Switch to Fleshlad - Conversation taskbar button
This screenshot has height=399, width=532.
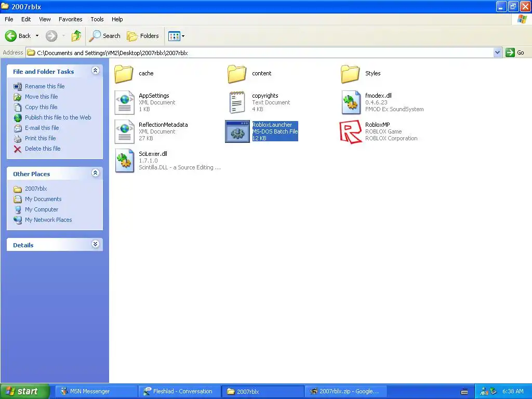(179, 392)
